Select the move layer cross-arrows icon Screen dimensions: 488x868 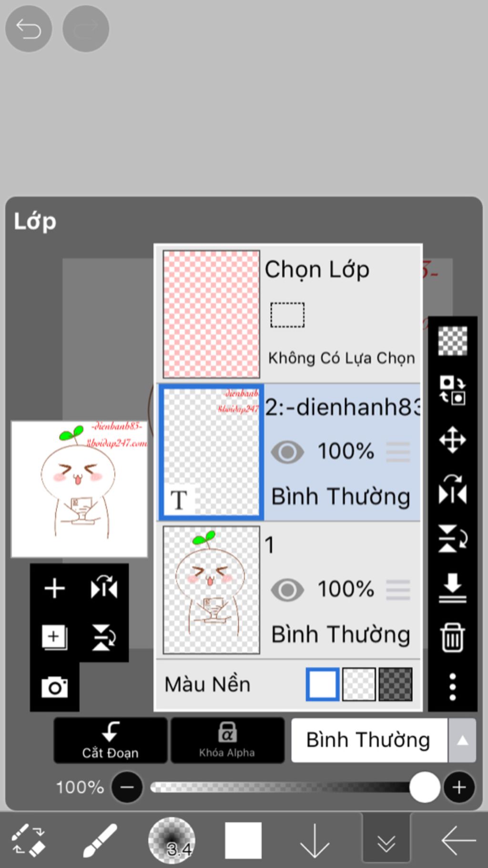tap(452, 440)
